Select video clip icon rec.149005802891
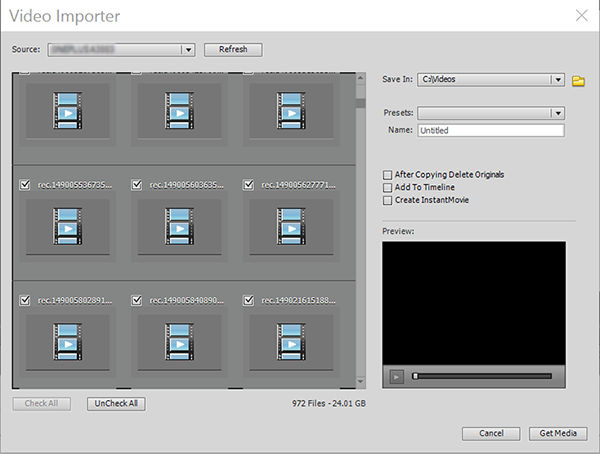This screenshot has height=454, width=600. click(68, 342)
